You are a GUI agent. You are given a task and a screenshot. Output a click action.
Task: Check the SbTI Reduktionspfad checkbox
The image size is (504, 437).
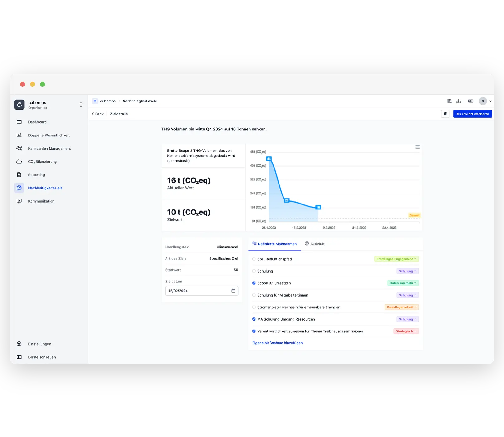[x=254, y=259]
